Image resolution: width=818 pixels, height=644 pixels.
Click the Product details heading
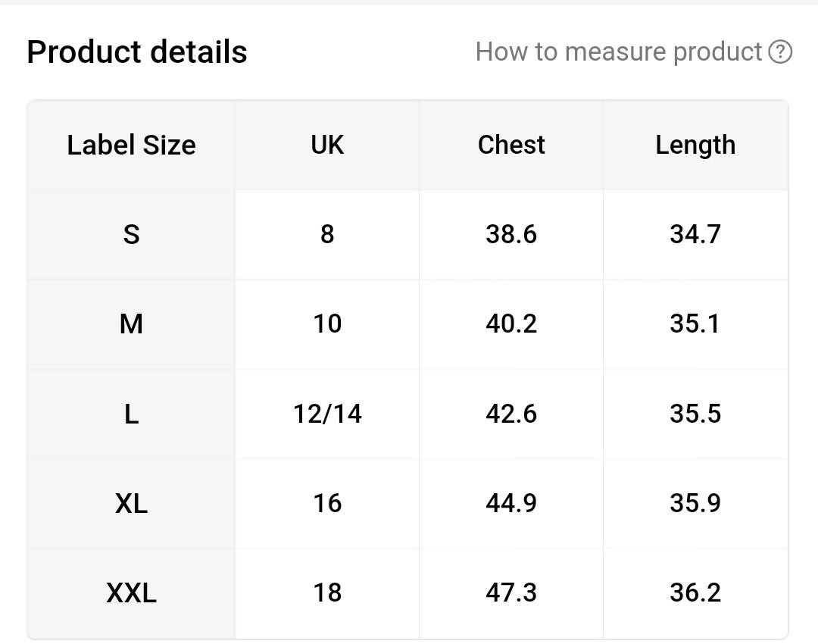click(137, 52)
